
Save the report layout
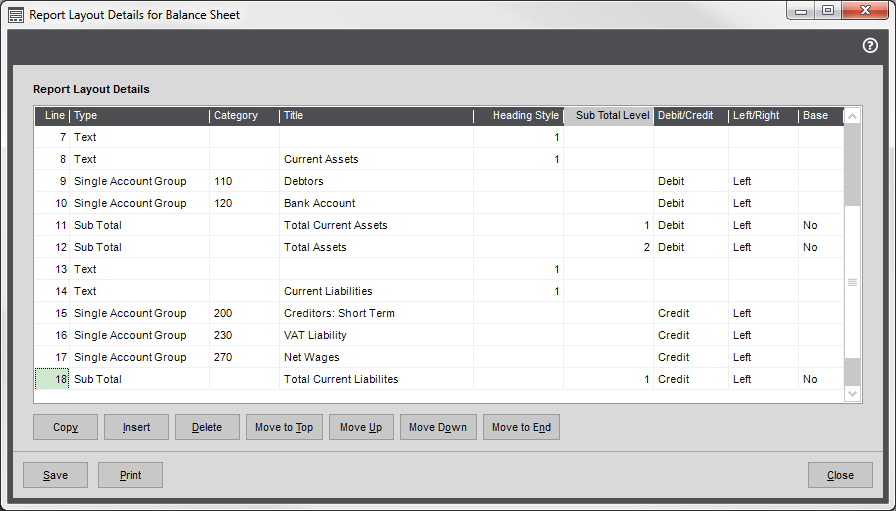56,475
